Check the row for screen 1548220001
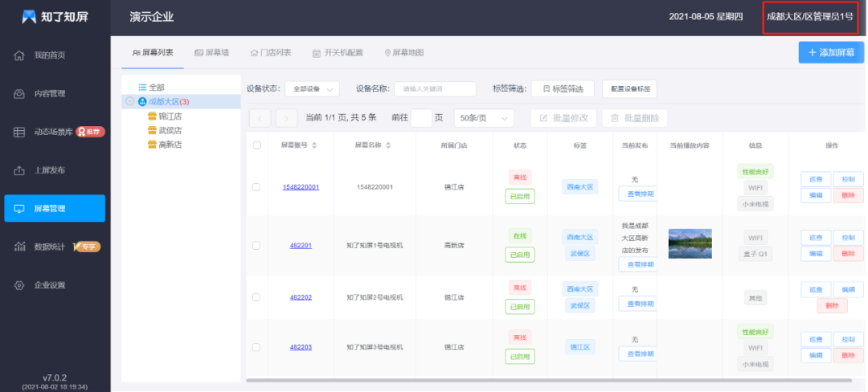 256,187
